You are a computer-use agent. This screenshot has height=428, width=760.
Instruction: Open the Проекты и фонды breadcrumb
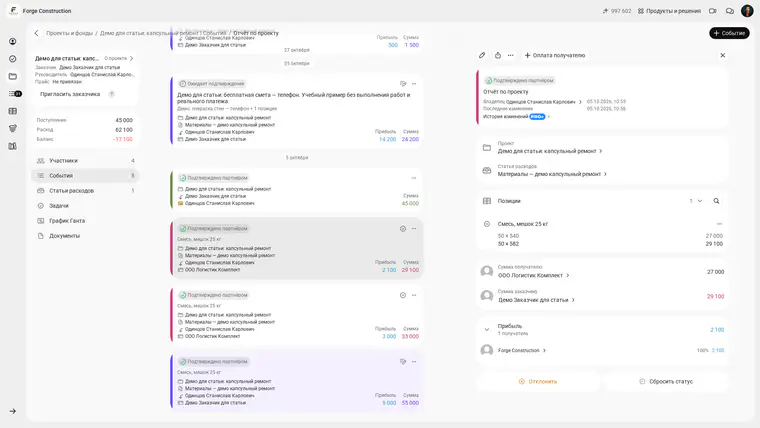[x=69, y=33]
